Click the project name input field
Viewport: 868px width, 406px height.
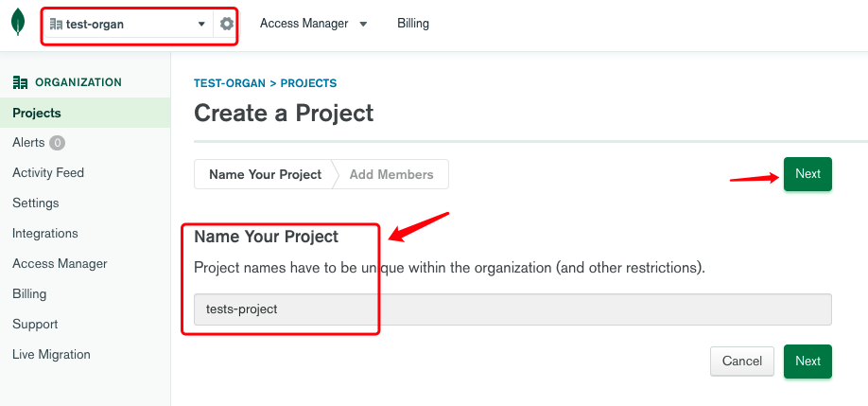[x=512, y=309]
